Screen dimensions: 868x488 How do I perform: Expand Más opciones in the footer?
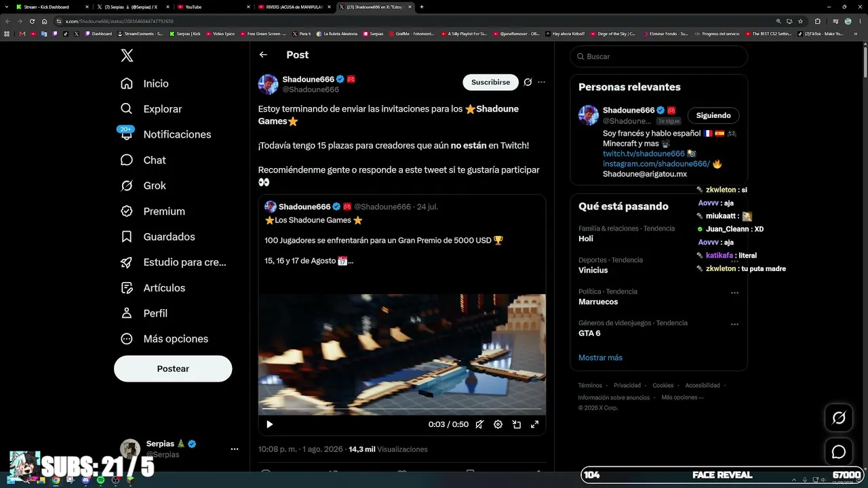click(682, 398)
